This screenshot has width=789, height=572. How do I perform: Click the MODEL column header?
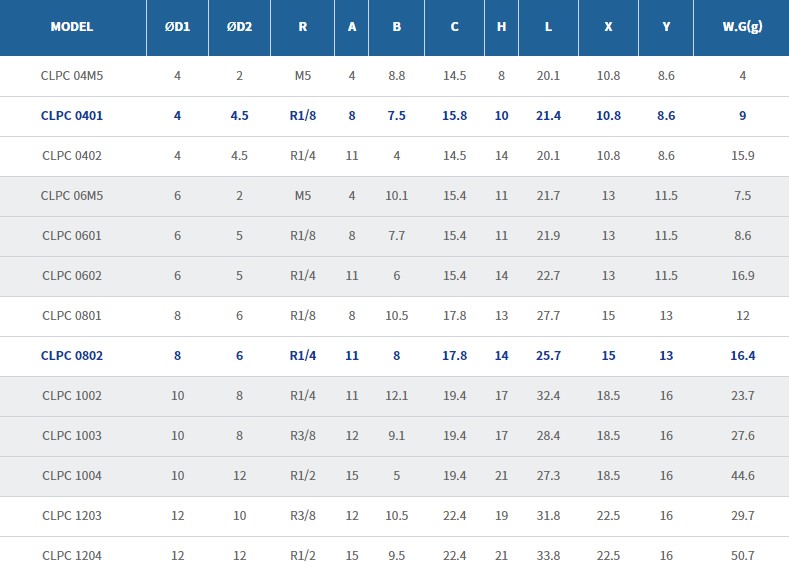(72, 27)
